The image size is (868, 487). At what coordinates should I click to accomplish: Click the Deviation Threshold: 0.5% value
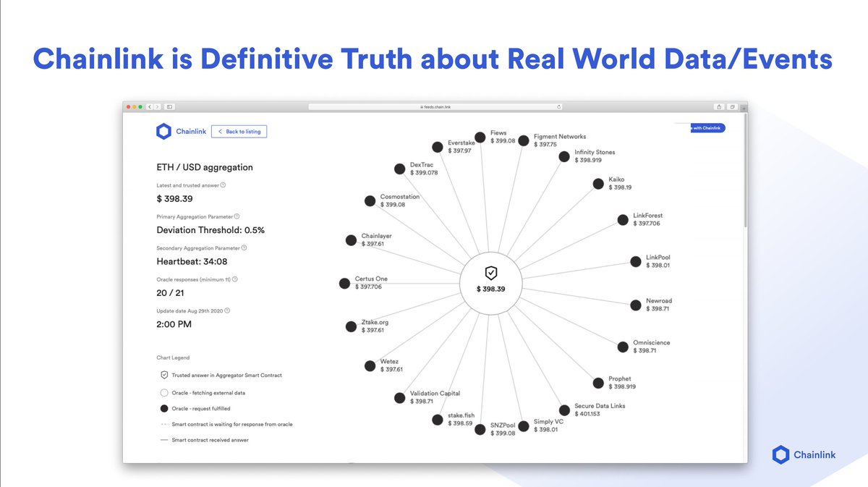(x=210, y=230)
